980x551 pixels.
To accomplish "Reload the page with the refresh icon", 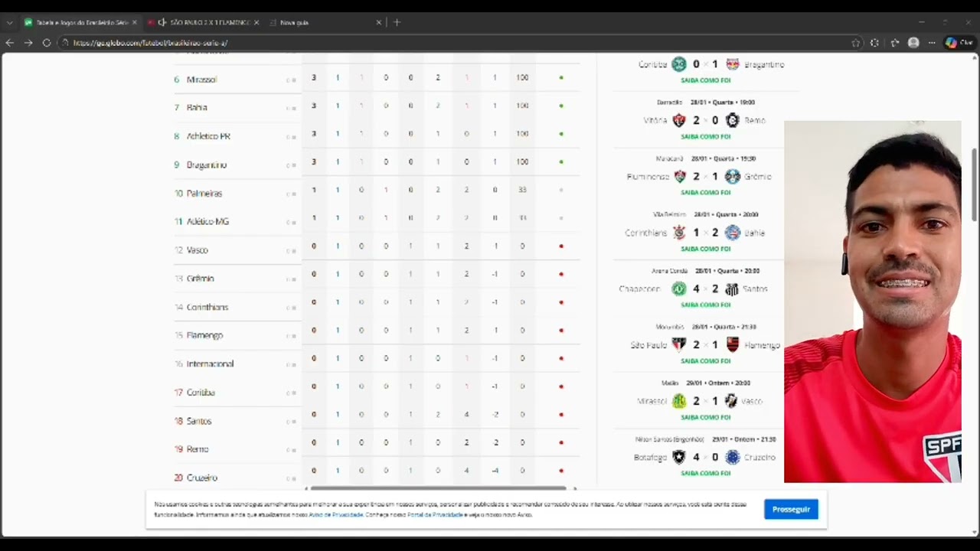I will click(x=47, y=43).
